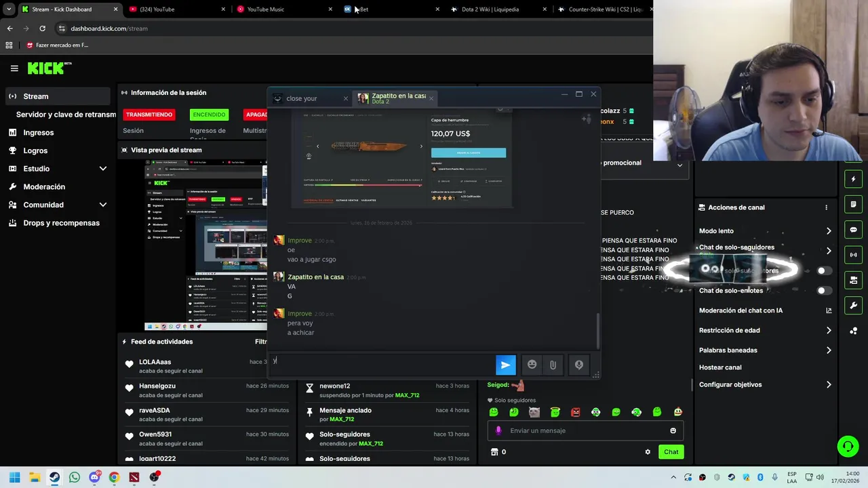Screen dimensions: 868x488
Task: Click the stream preview thumbnail
Action: [205, 245]
